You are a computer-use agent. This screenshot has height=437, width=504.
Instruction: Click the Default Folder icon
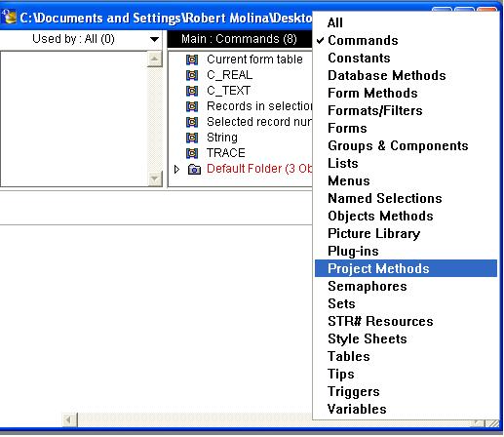coord(194,169)
